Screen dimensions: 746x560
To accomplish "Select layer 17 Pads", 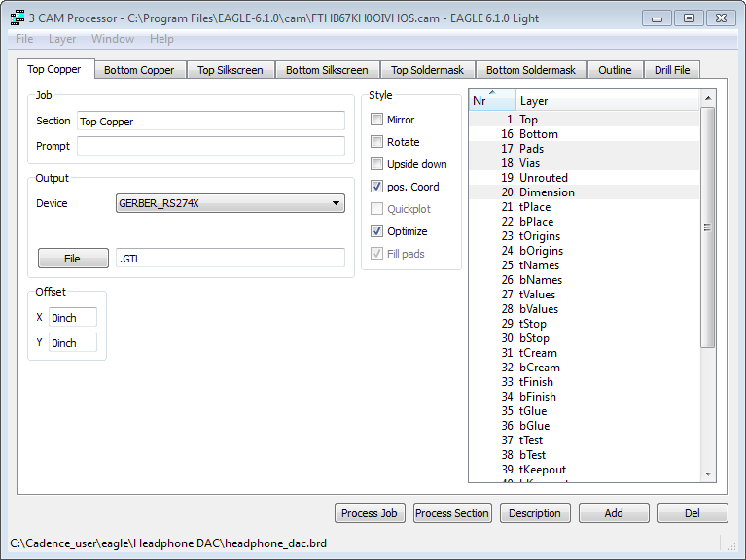I will point(585,149).
